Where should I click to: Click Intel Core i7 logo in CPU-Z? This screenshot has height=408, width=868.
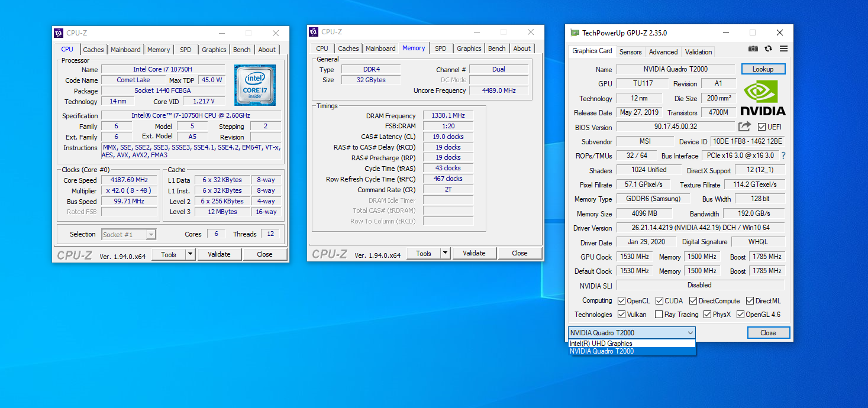pyautogui.click(x=255, y=85)
